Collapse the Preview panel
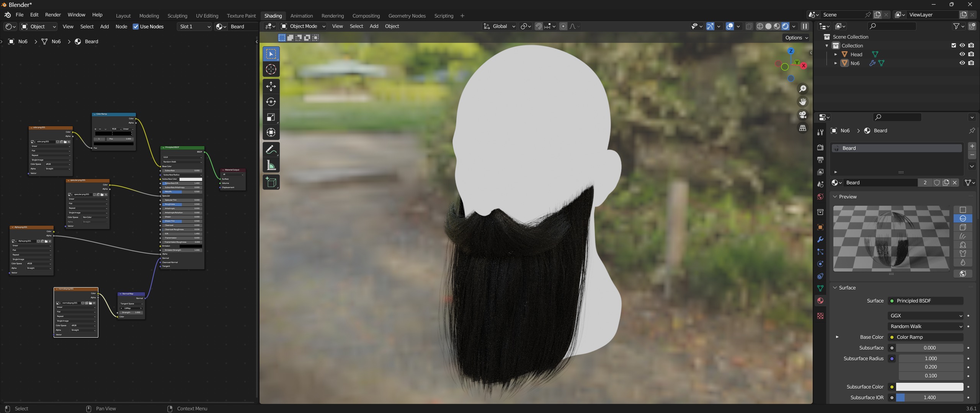The width and height of the screenshot is (980, 413). [x=835, y=197]
